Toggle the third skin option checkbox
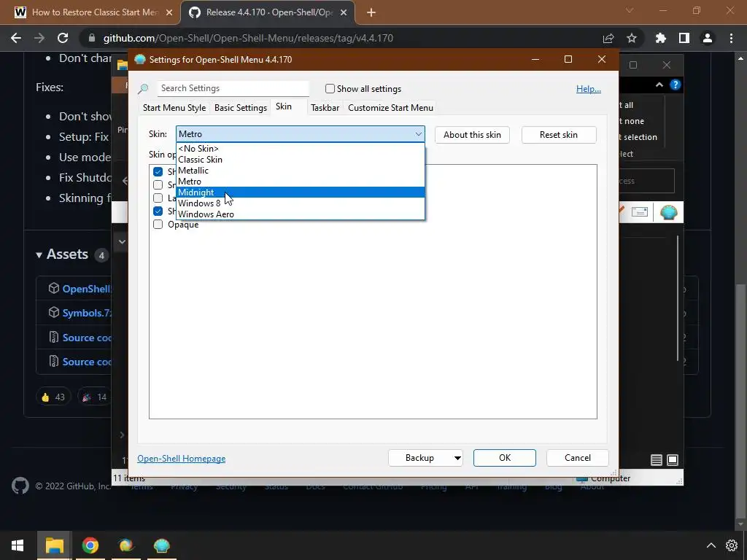The image size is (747, 560). click(158, 198)
